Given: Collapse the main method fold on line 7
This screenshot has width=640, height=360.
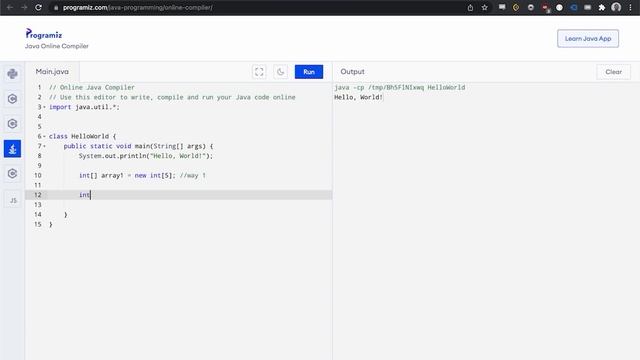Looking at the screenshot, I should tap(44, 146).
